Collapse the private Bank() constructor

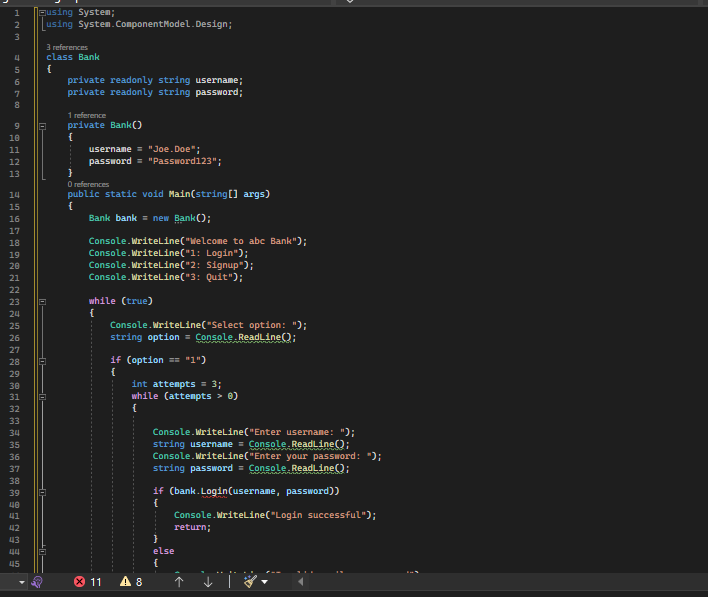42,126
